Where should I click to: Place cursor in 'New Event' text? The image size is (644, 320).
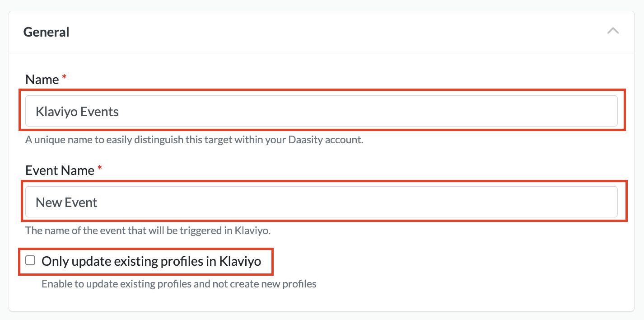pyautogui.click(x=66, y=202)
